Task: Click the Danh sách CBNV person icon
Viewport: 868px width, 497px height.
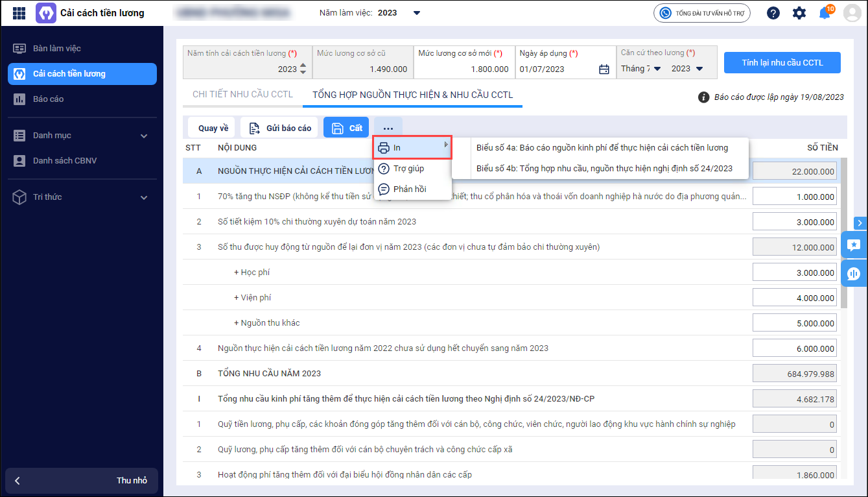Action: tap(19, 160)
